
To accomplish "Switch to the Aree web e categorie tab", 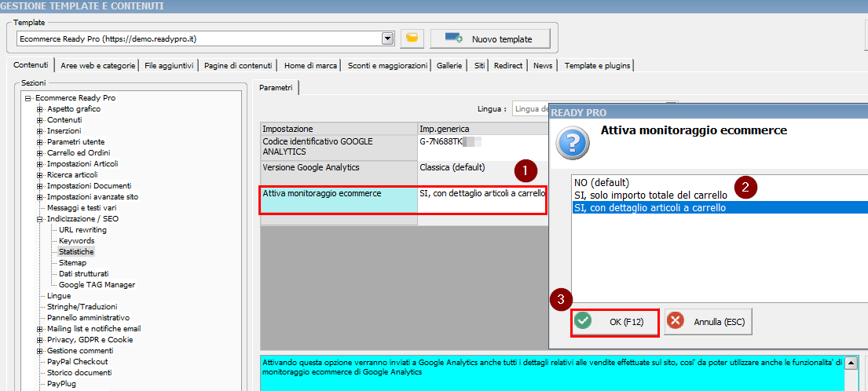I will 98,66.
